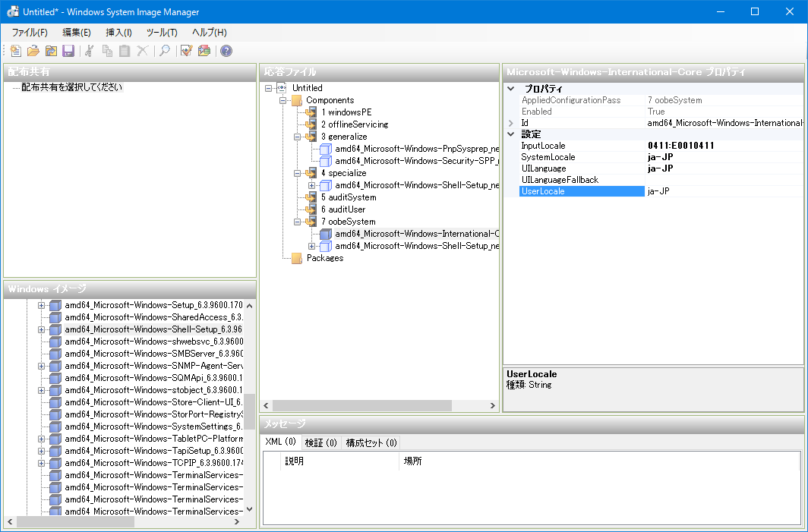Select the Packages node
808x532 pixels.
[325, 258]
